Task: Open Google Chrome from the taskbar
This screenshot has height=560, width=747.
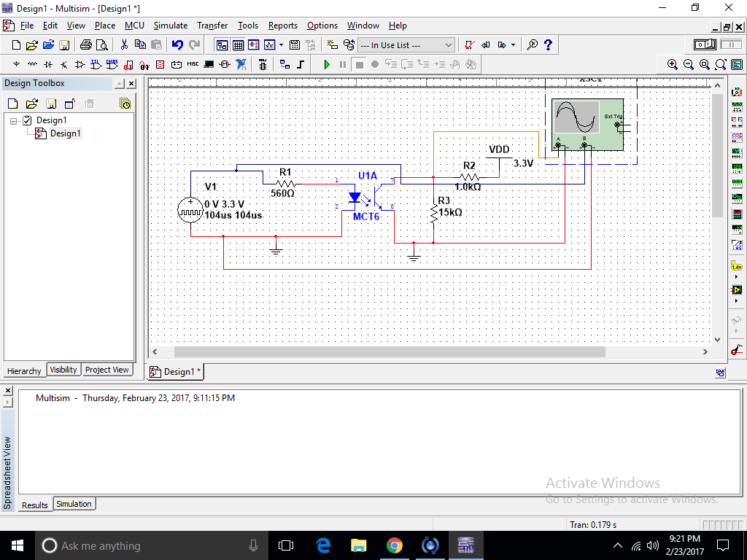Action: pyautogui.click(x=394, y=545)
